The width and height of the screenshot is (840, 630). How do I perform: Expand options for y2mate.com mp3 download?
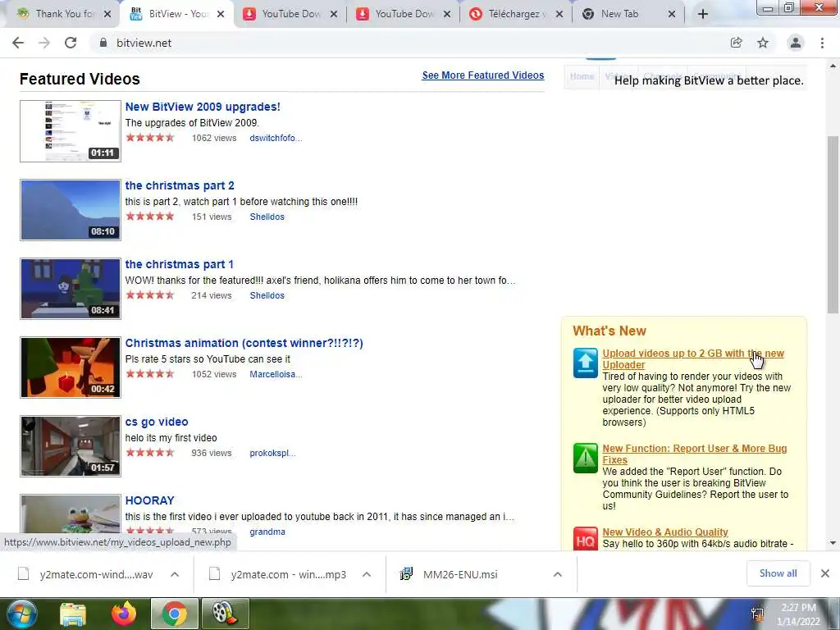[367, 574]
